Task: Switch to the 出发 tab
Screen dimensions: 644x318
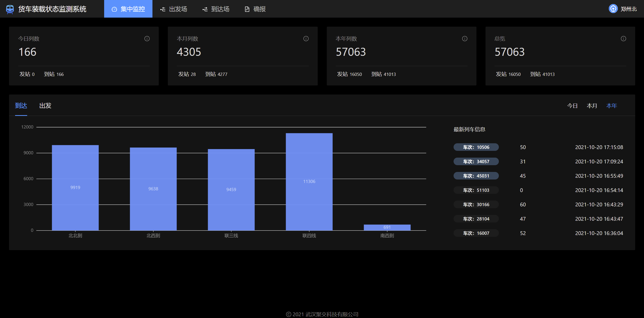Action: [x=45, y=106]
